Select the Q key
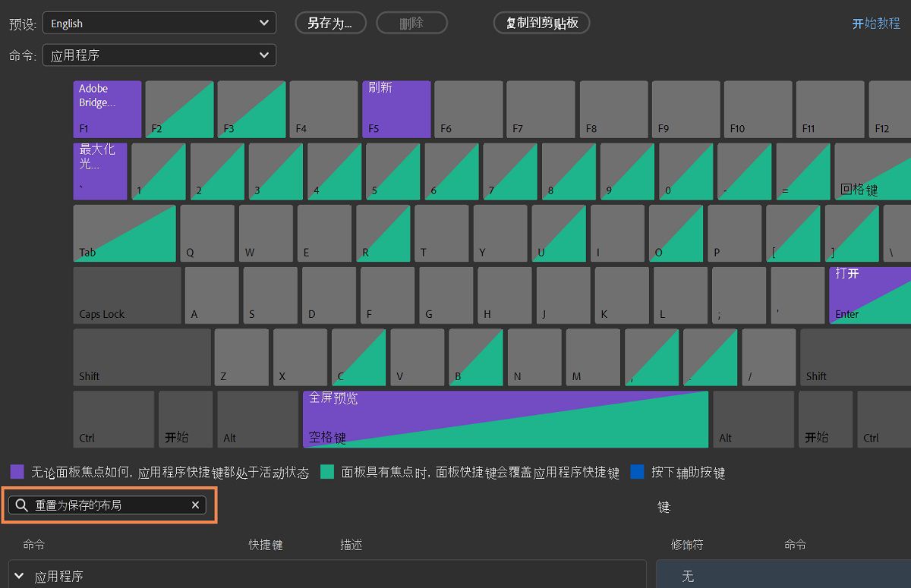 tap(207, 234)
